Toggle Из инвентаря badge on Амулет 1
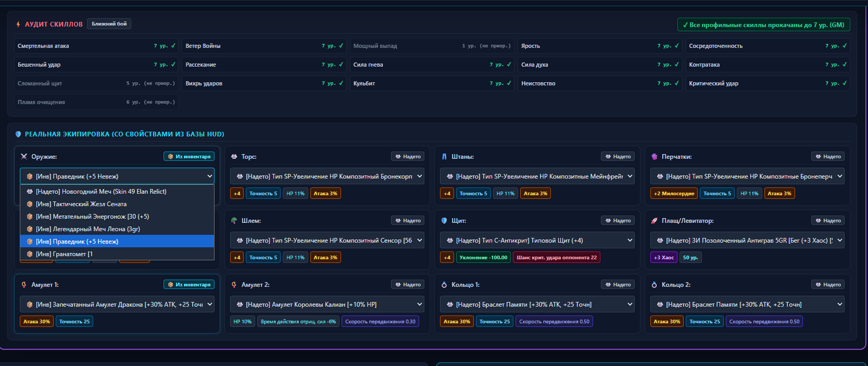Screen dimensions: 868x366 [x=189, y=285]
